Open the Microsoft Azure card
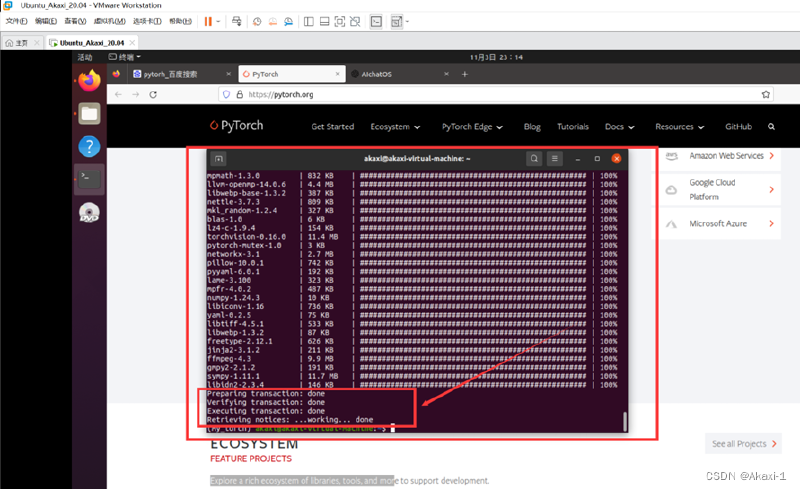 pyautogui.click(x=719, y=224)
